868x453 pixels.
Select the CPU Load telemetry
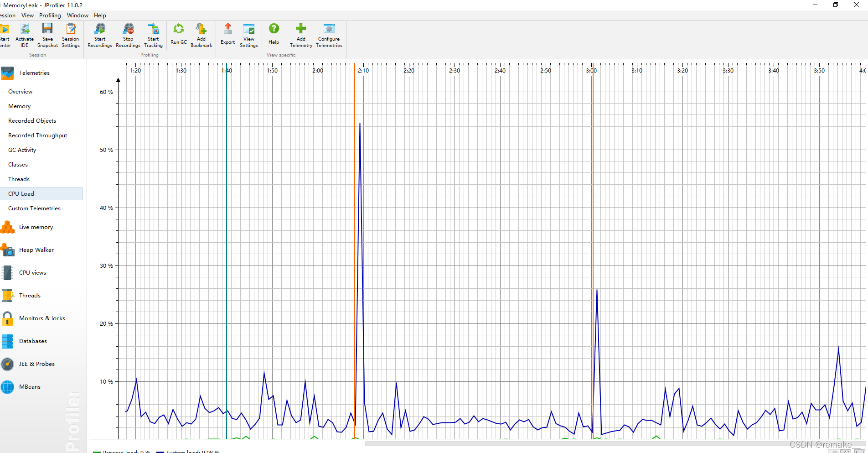41,194
